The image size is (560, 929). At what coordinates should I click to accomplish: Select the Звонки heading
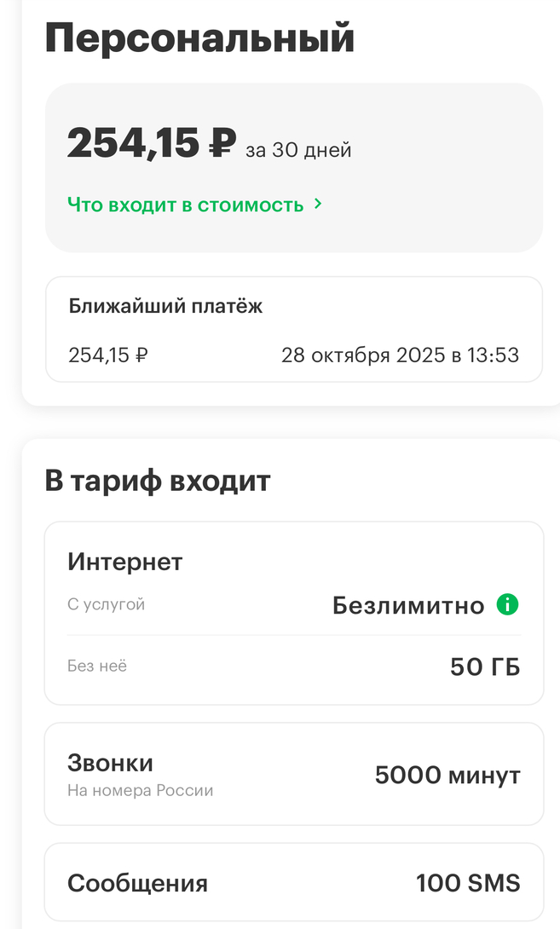coord(110,762)
